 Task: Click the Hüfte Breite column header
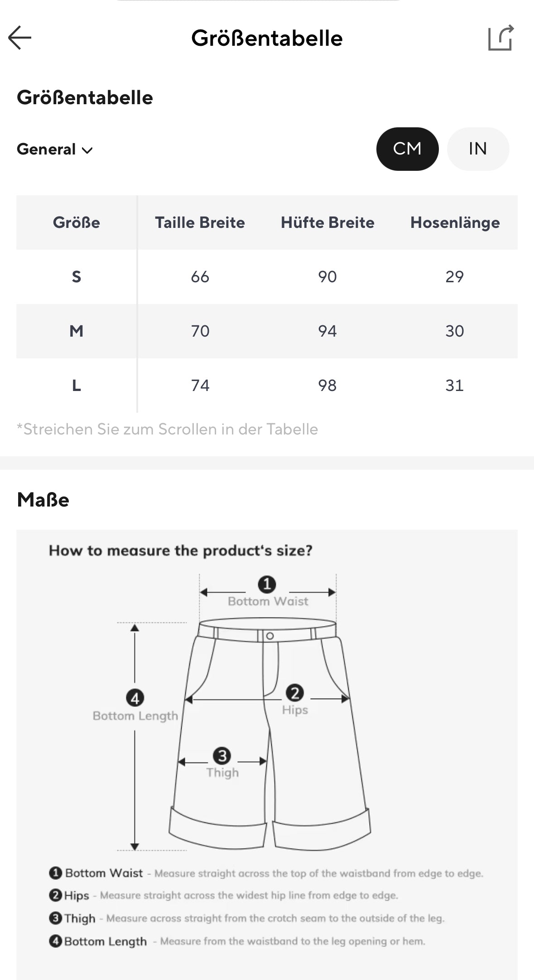327,222
